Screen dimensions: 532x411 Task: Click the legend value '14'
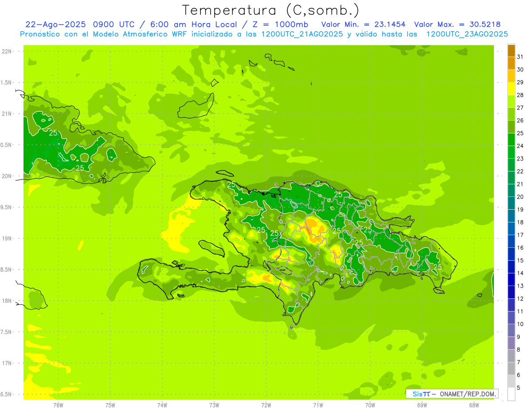click(520, 273)
